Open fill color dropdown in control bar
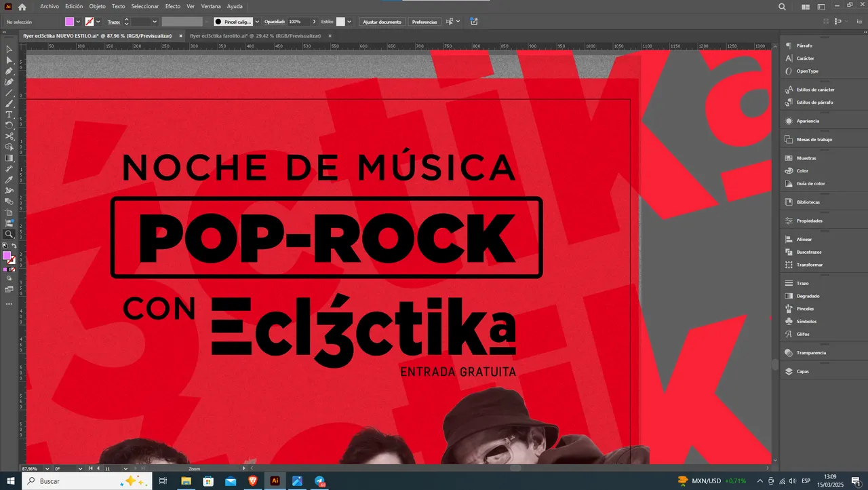Viewport: 868px width, 490px height. (78, 22)
